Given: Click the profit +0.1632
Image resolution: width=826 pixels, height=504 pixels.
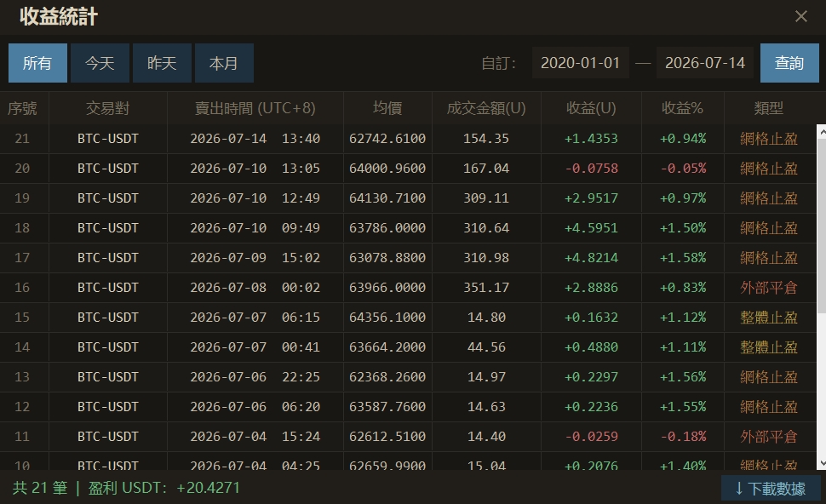Looking at the screenshot, I should coord(591,317).
